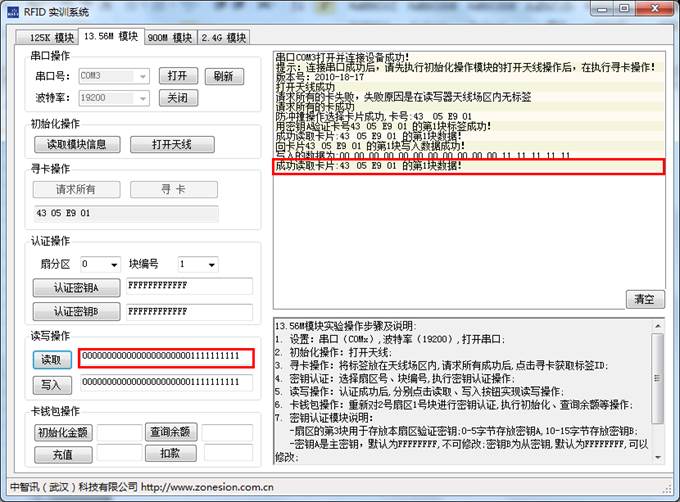
Task: Click the 认证密钥B button
Action: click(77, 311)
